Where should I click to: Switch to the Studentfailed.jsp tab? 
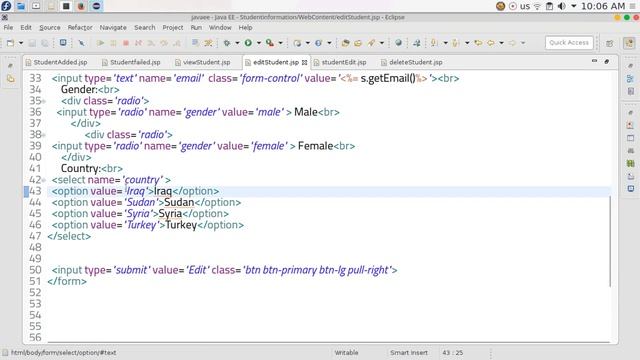coord(131,62)
